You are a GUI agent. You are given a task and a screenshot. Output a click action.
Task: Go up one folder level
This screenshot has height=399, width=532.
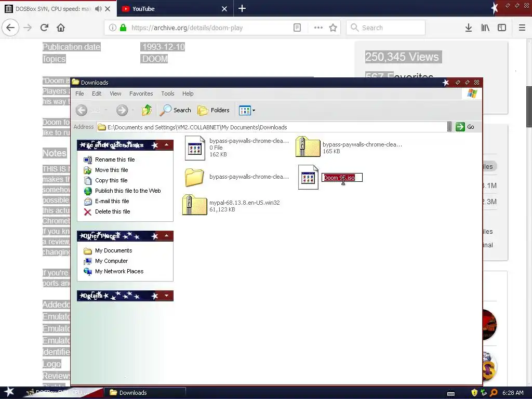147,110
